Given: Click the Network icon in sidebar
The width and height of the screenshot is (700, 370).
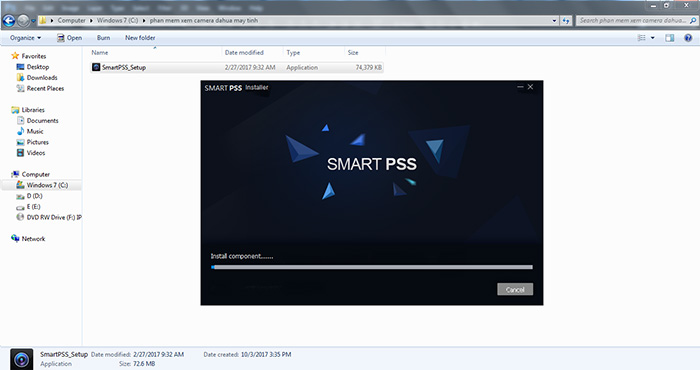Looking at the screenshot, I should point(15,238).
